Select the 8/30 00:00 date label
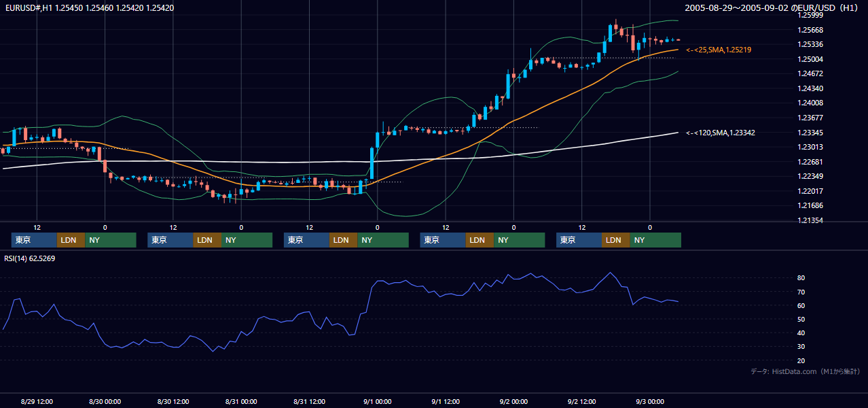Screen dimensions: 868x408 tap(105, 402)
